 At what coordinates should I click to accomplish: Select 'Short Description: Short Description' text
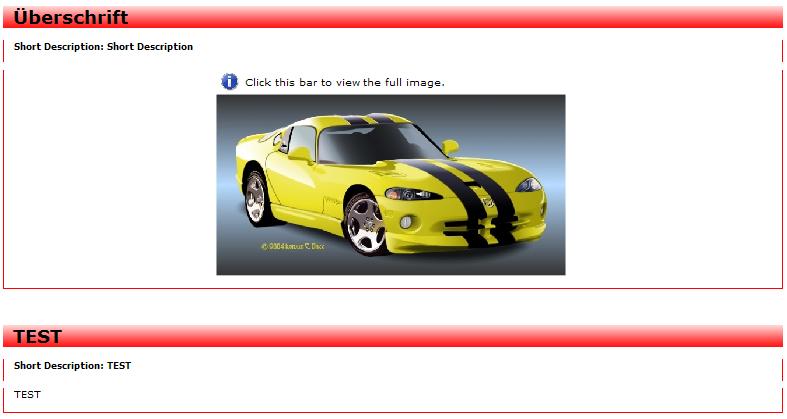click(x=103, y=47)
